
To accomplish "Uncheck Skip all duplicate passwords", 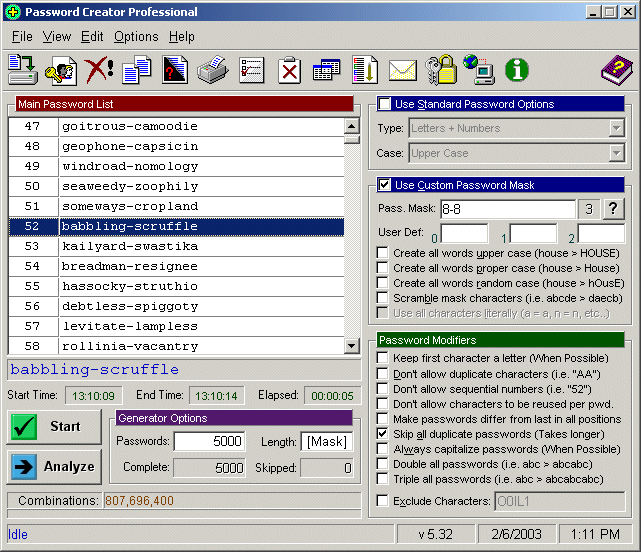I will (x=383, y=434).
